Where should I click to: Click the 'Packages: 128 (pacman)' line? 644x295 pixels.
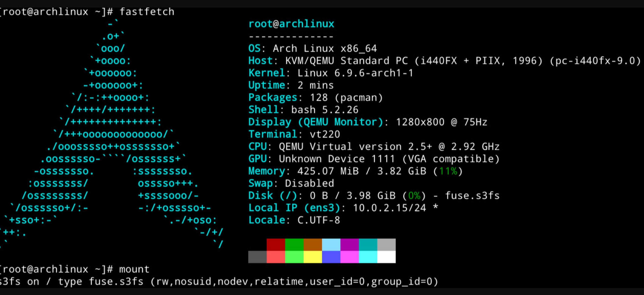pos(315,97)
